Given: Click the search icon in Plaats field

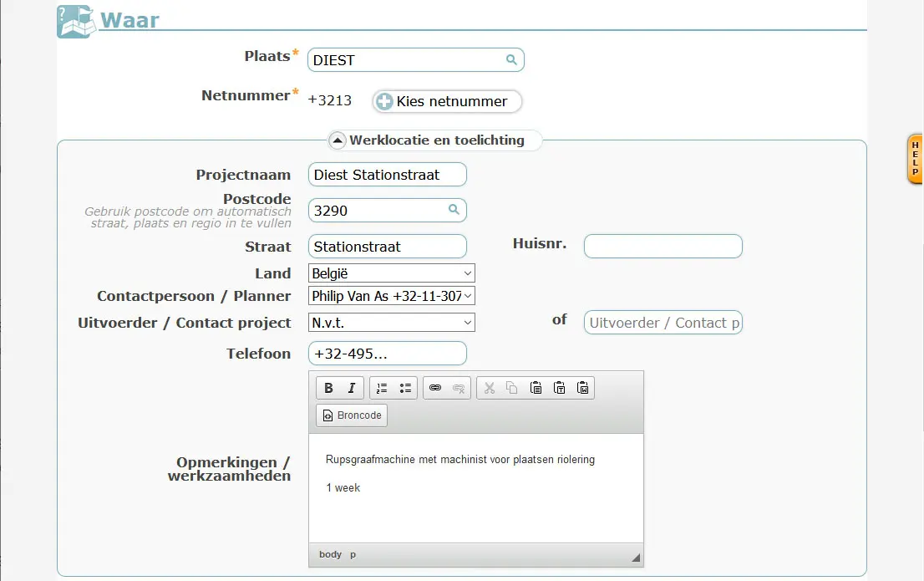Looking at the screenshot, I should pos(511,60).
